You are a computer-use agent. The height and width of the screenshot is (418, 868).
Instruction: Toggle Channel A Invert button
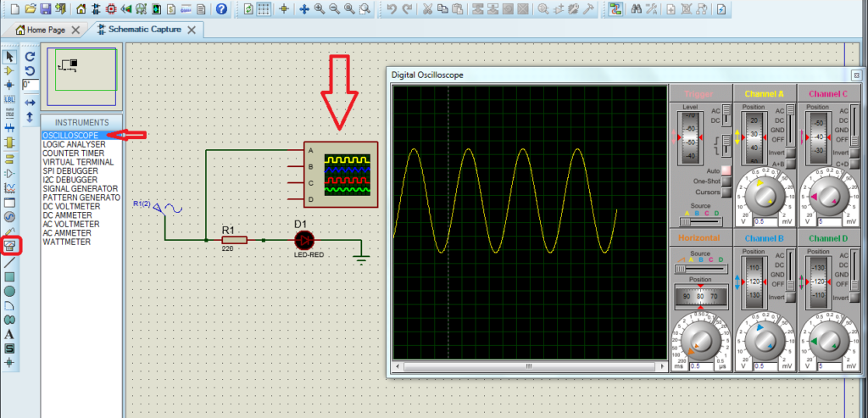(790, 153)
